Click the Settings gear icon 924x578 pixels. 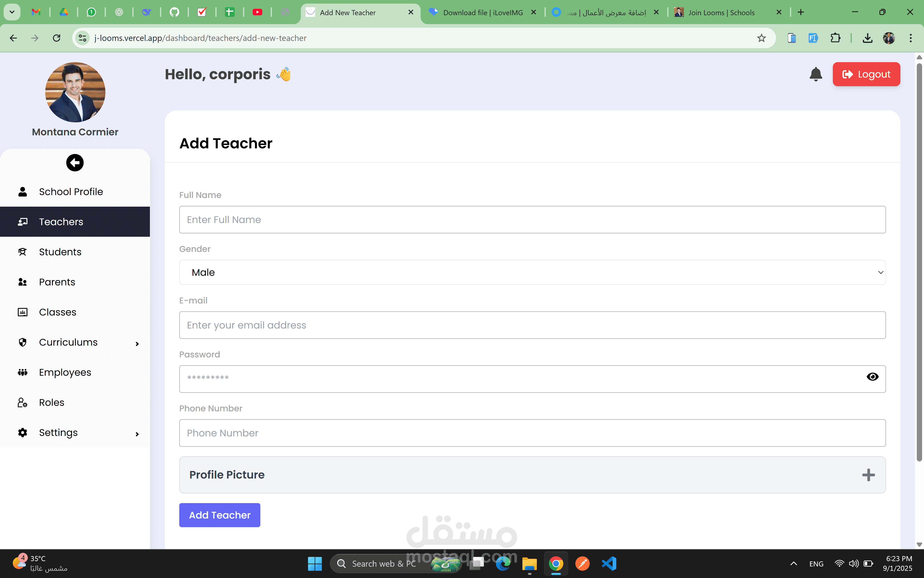tap(23, 432)
